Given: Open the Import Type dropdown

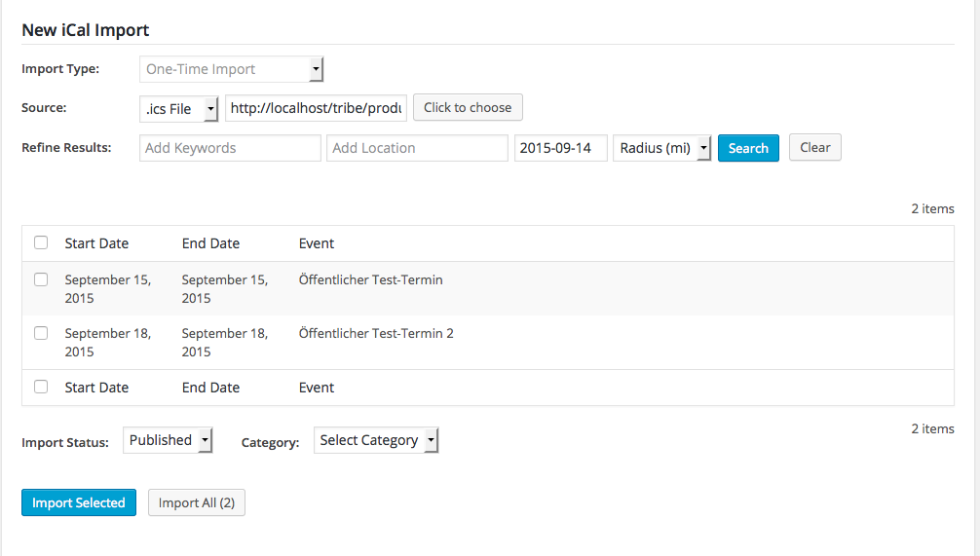Looking at the screenshot, I should tap(231, 69).
